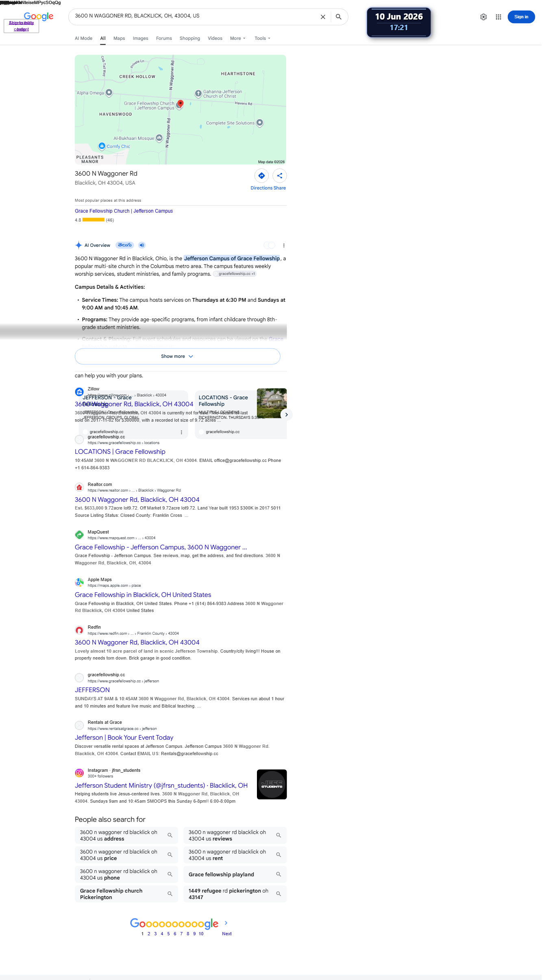Click the Share icon under the map
Screen dimensions: 548x980
click(x=280, y=176)
